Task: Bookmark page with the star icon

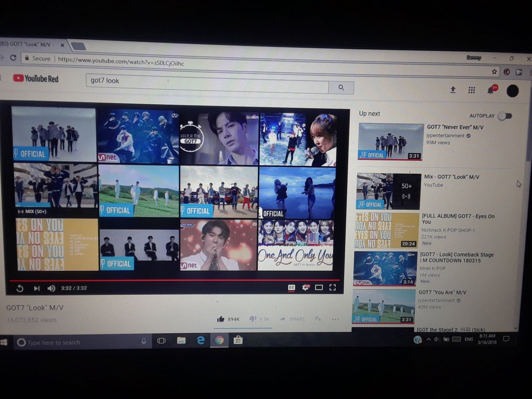Action: pyautogui.click(x=494, y=71)
